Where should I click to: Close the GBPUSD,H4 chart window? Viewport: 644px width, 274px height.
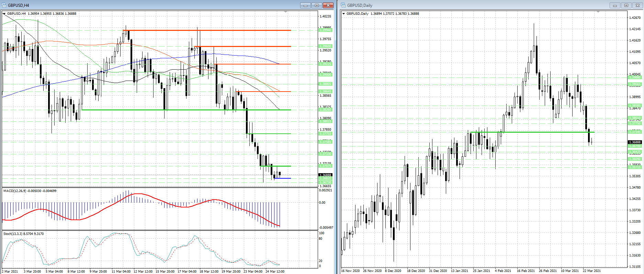tap(328, 5)
